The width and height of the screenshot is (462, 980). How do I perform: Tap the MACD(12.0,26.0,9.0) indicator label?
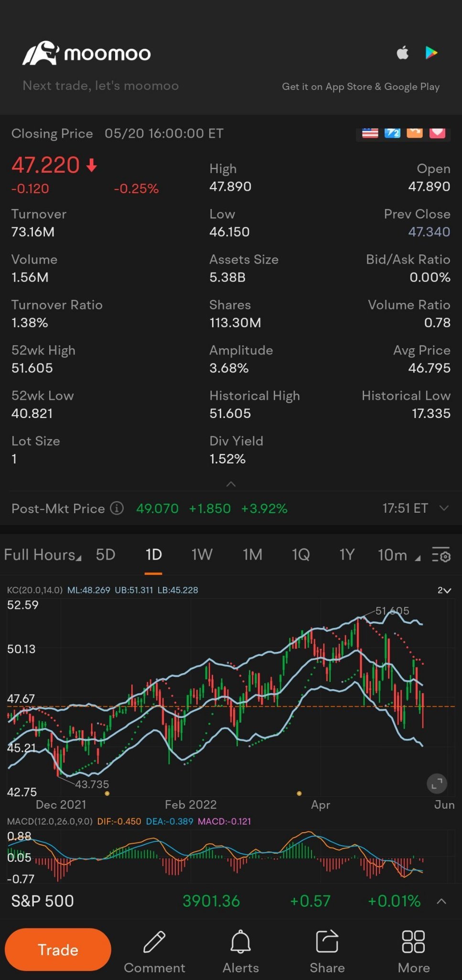point(50,822)
